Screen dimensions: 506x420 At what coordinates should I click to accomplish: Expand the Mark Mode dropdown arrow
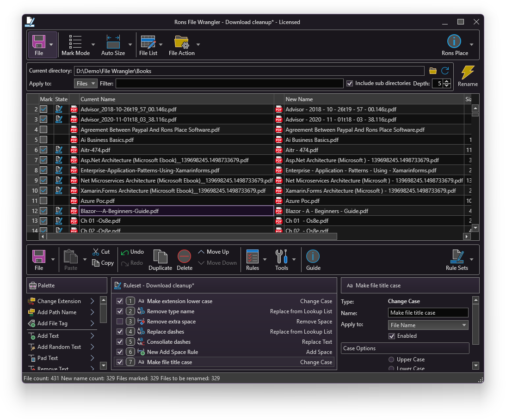[x=93, y=44]
